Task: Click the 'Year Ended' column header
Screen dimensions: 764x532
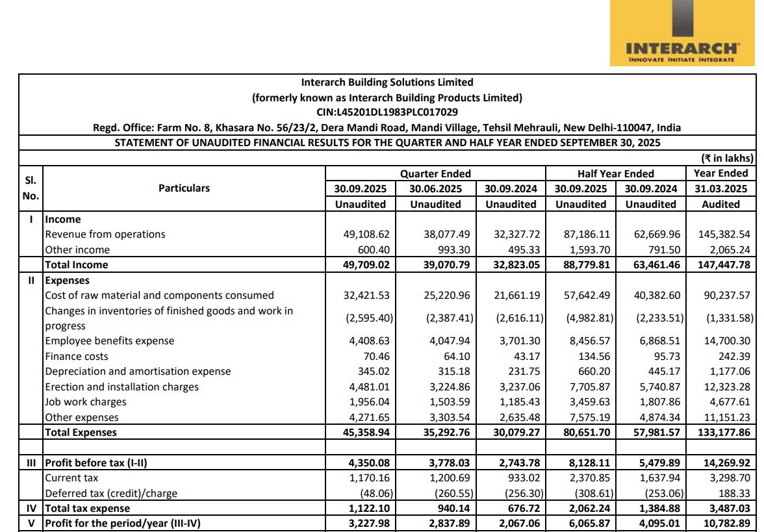Action: 720,173
